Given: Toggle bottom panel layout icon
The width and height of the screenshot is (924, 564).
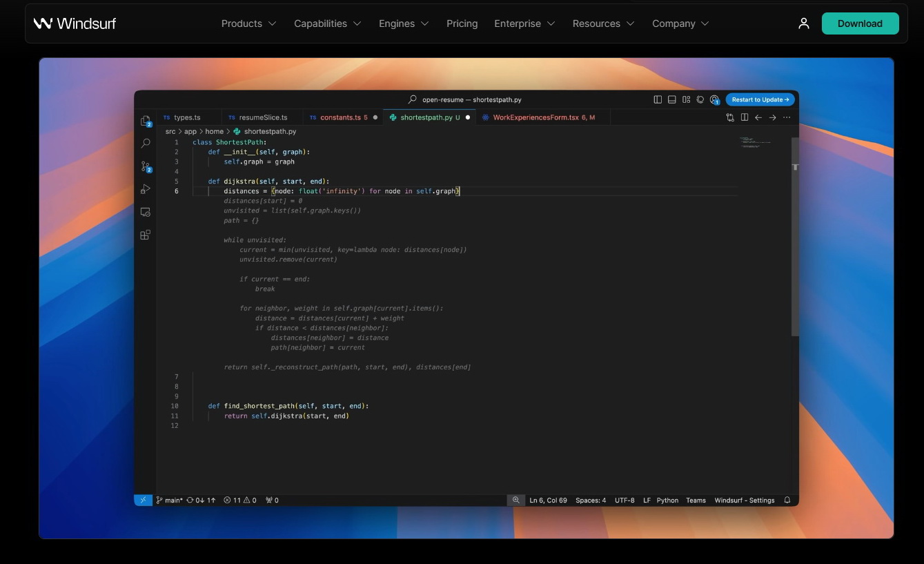Looking at the screenshot, I should coord(671,99).
